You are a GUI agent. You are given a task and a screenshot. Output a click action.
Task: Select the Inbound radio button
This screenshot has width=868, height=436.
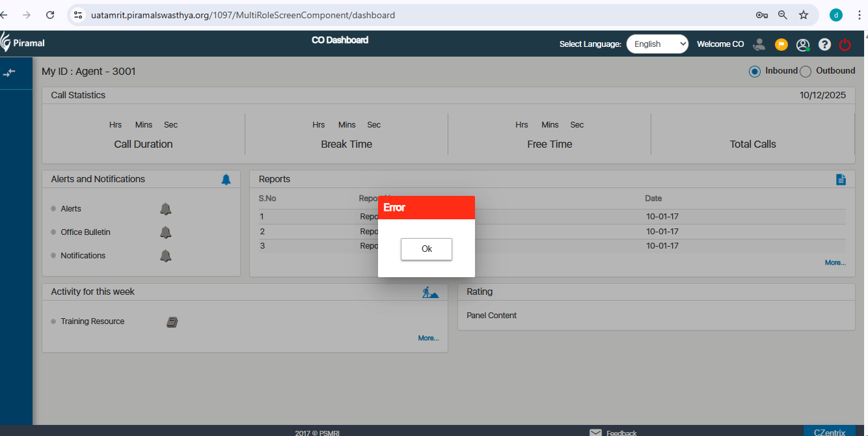[x=755, y=72]
